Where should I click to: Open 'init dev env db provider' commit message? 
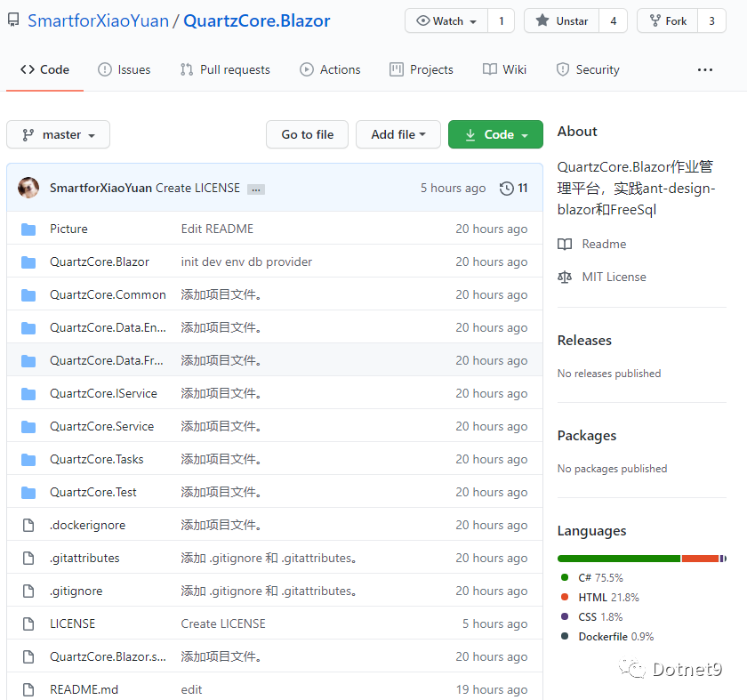click(247, 262)
